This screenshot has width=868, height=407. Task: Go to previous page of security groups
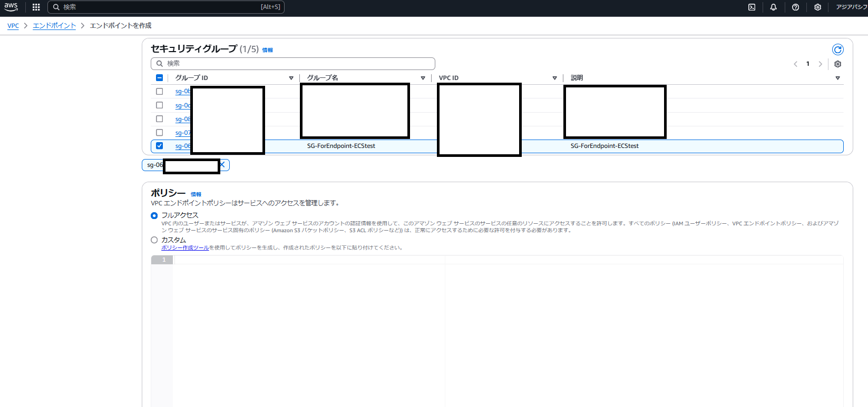[x=795, y=64]
